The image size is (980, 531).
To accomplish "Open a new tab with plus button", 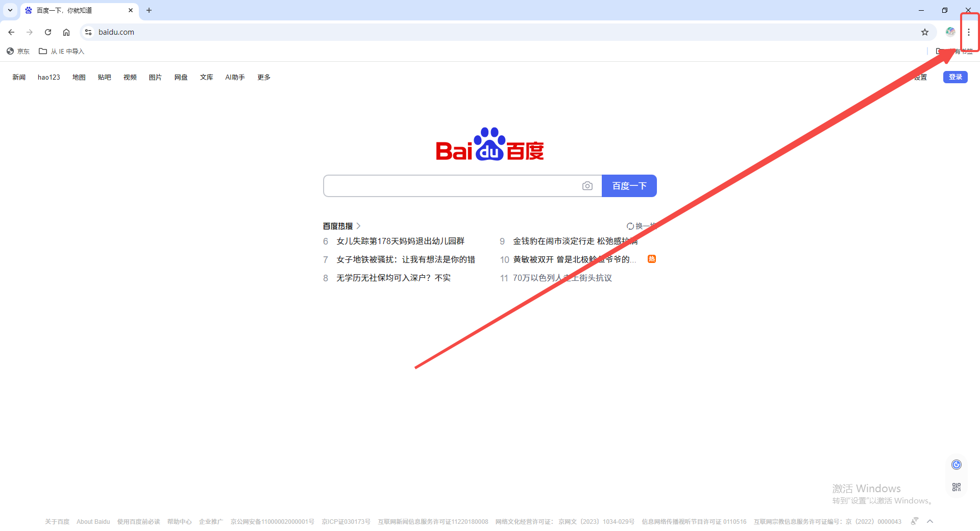I will pyautogui.click(x=149, y=10).
